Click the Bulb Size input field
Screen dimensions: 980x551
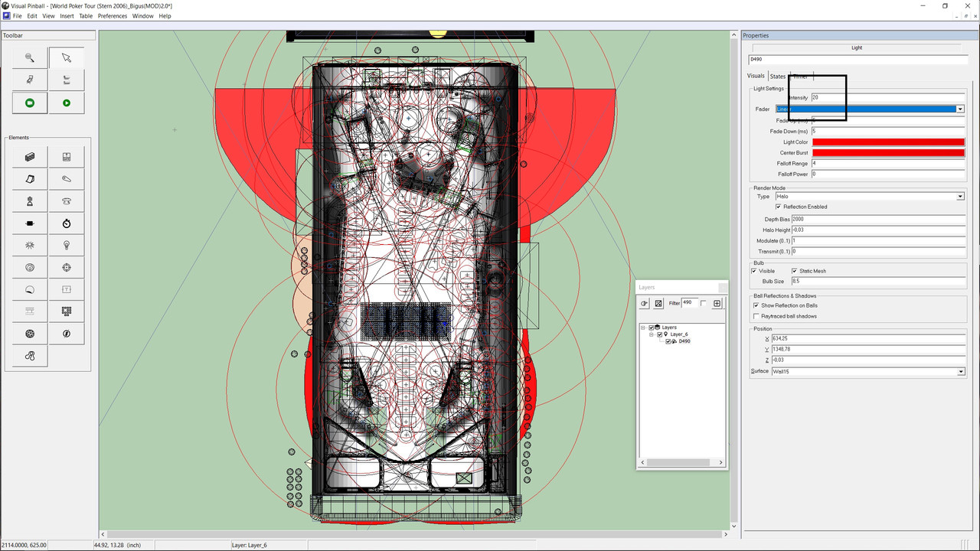(878, 282)
